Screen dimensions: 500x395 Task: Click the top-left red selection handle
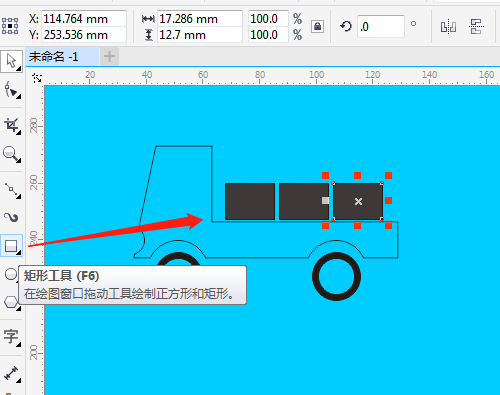326,175
